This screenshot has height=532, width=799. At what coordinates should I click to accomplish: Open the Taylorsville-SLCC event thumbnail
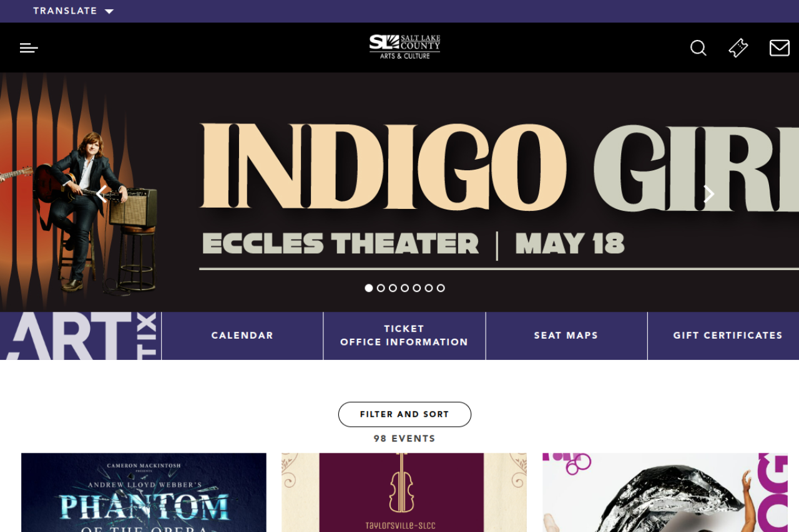404,493
